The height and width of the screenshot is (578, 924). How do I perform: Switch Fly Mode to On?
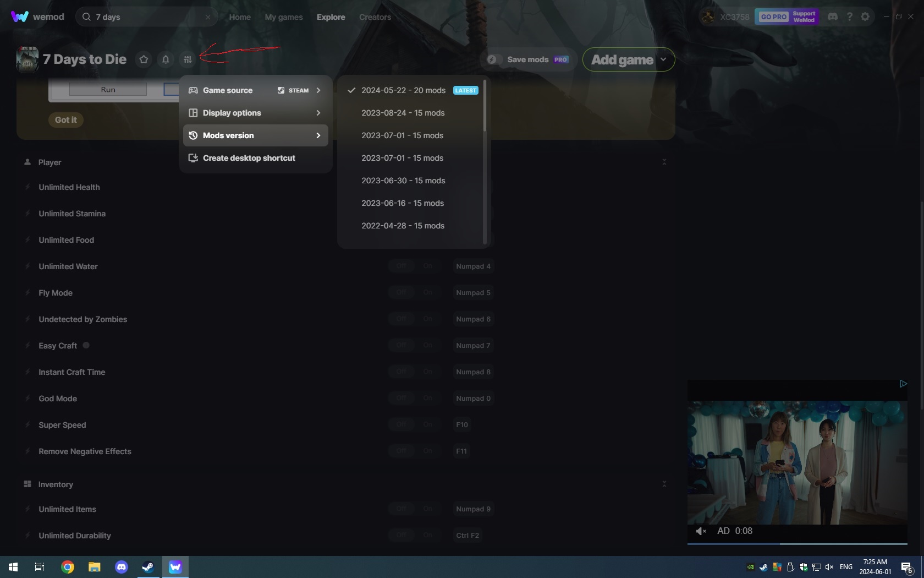428,292
